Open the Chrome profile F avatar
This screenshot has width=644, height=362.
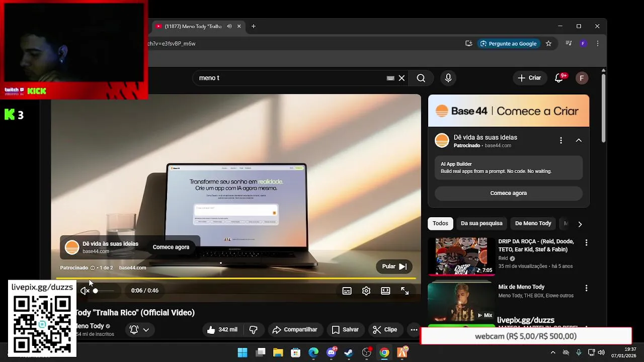[x=583, y=44]
